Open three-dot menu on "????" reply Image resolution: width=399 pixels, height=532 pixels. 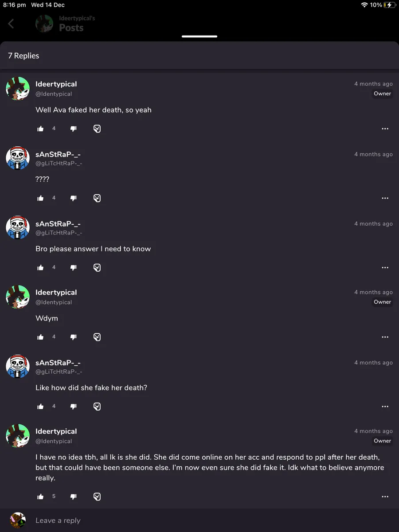(x=385, y=199)
